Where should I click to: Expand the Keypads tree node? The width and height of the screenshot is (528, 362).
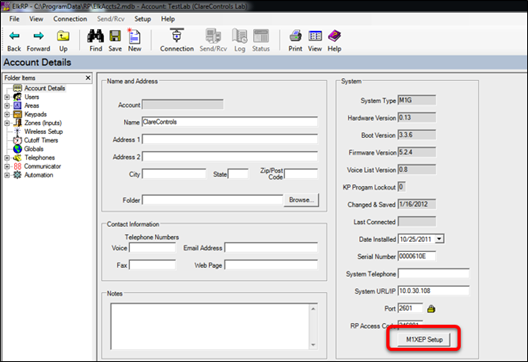[x=7, y=114]
